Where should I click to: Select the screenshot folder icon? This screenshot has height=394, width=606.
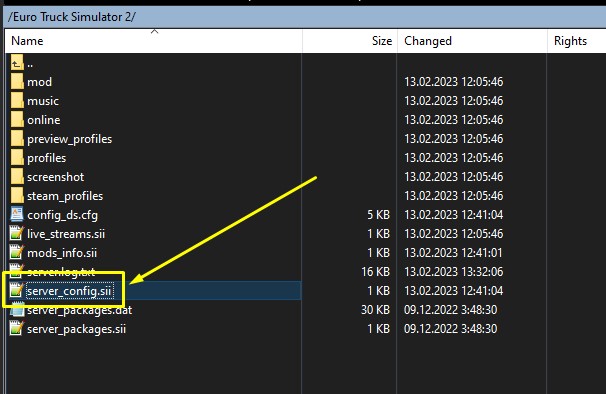17,176
